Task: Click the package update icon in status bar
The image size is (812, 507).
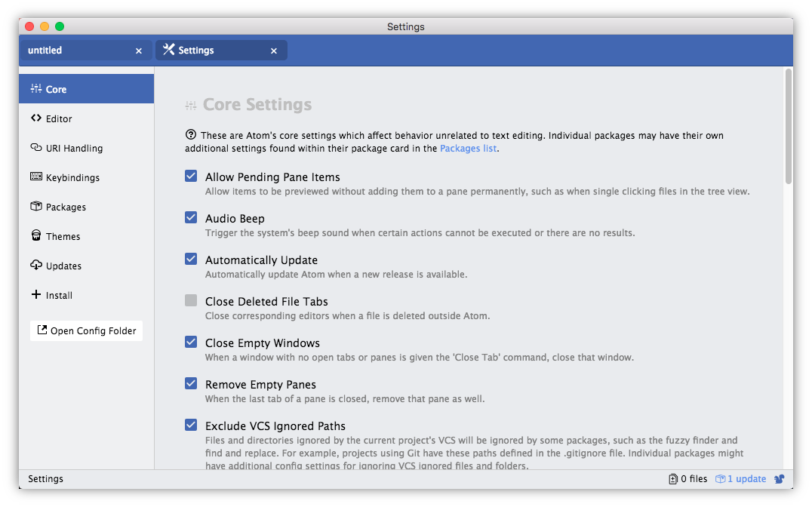Action: point(720,479)
